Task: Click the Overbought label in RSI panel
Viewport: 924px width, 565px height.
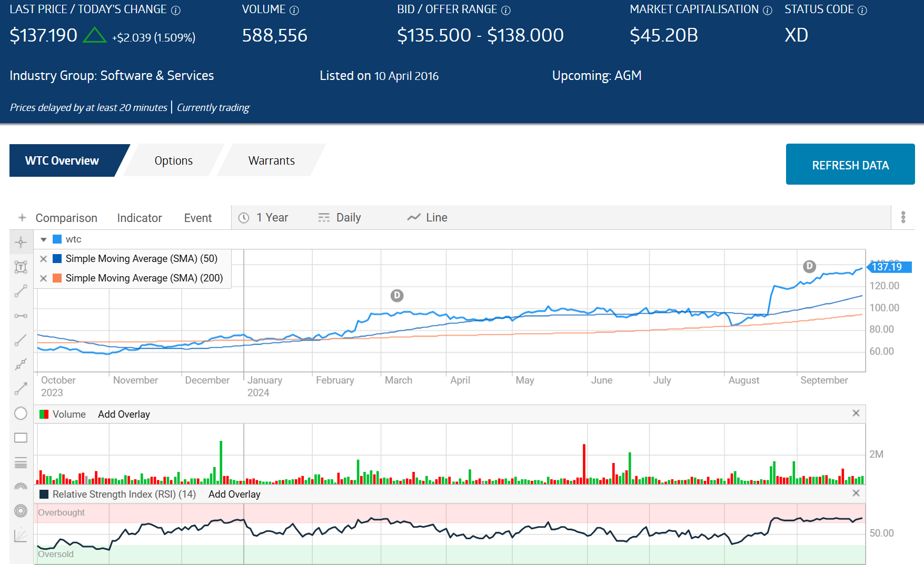Action: click(x=61, y=512)
